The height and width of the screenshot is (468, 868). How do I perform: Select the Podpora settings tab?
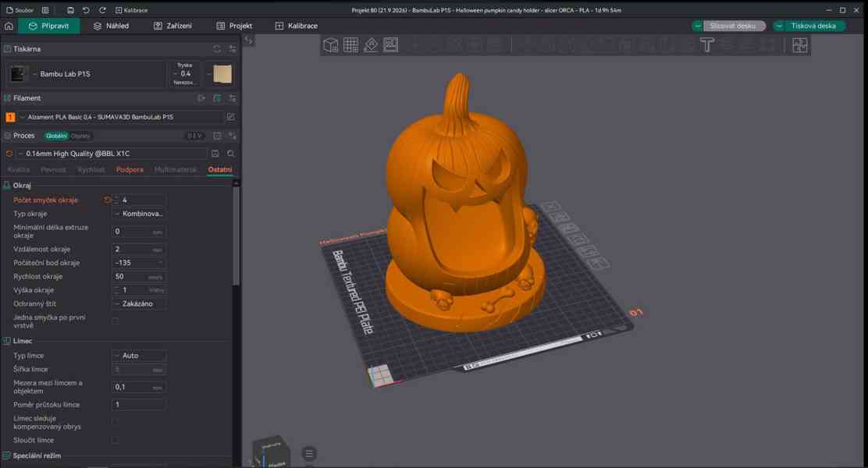[x=130, y=170]
